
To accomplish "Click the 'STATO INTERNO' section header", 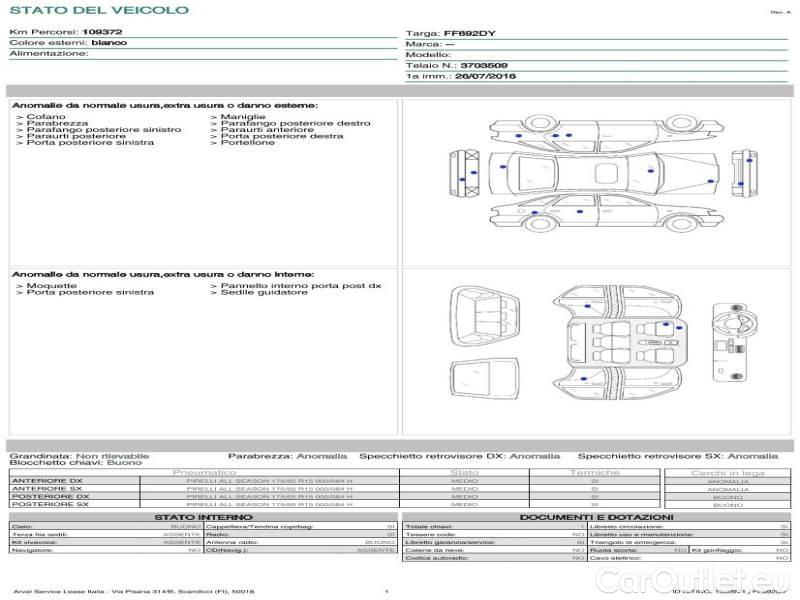I will click(204, 517).
